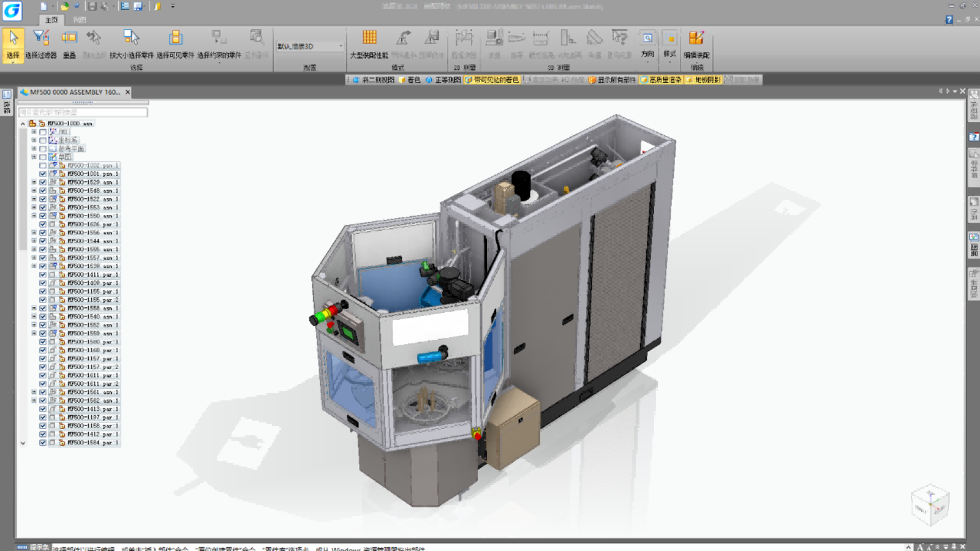Viewport: 980px width, 551px height.
Task: Click the 选择可见零件 select visible parts icon
Action: click(175, 45)
